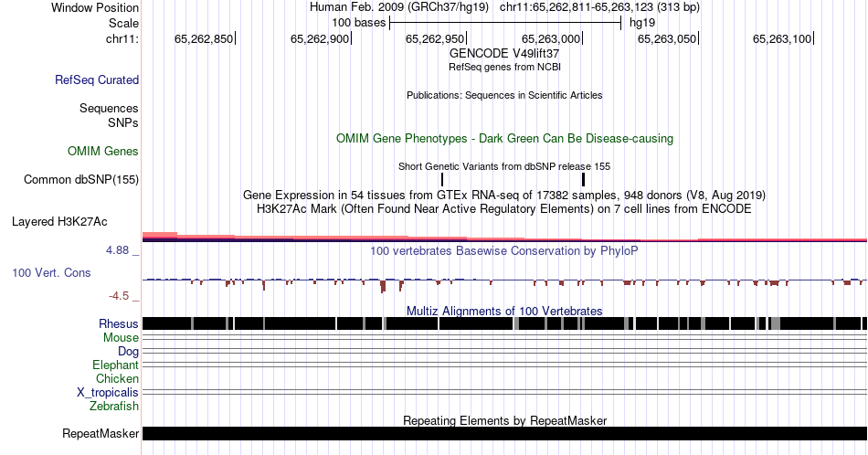868x455 pixels.
Task: Open the 100 Vert. Cons track label
Action: [x=51, y=272]
